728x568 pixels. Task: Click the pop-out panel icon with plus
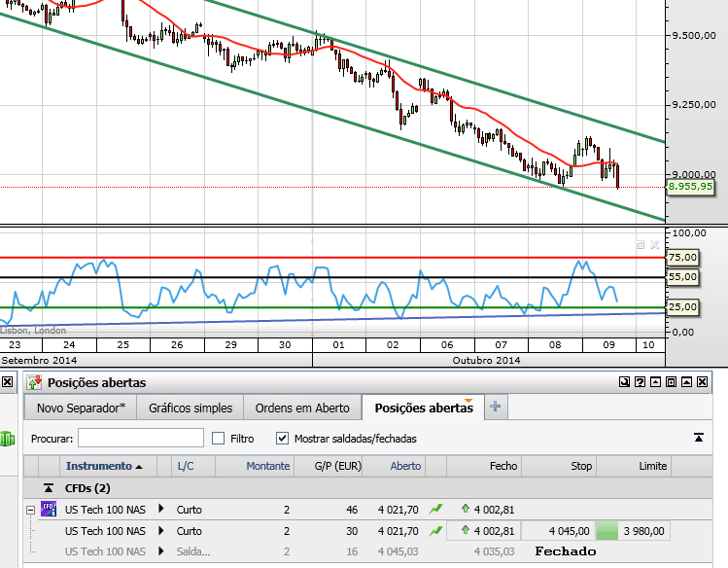click(671, 382)
